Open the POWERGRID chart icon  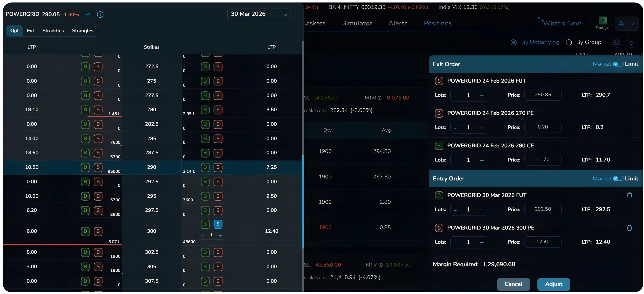[88, 15]
